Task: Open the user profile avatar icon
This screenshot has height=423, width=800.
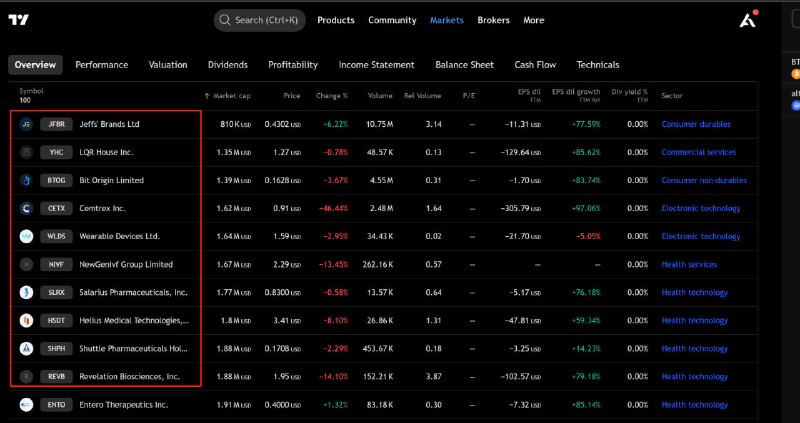Action: (747, 20)
